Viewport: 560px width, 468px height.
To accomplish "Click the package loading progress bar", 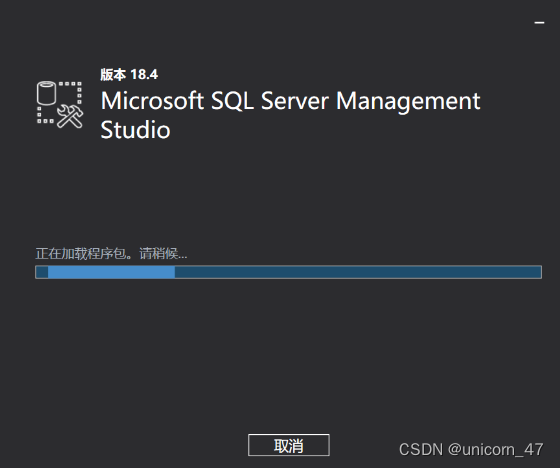I will pos(288,272).
